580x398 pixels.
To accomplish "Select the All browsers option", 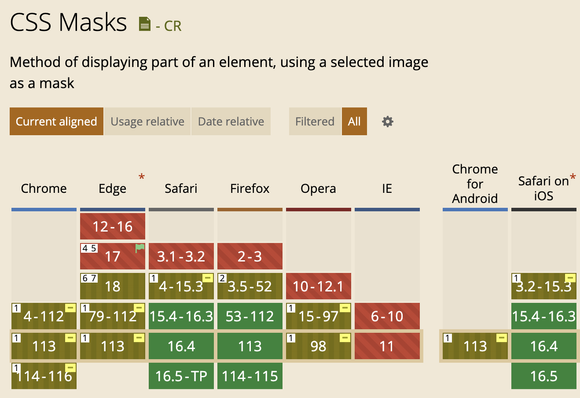I will (x=354, y=121).
